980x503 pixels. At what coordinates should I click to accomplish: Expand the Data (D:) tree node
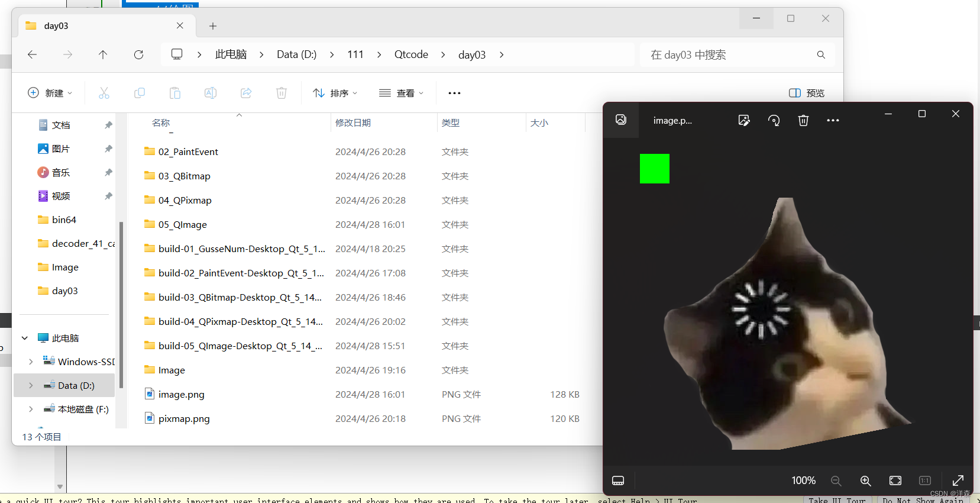[31, 385]
